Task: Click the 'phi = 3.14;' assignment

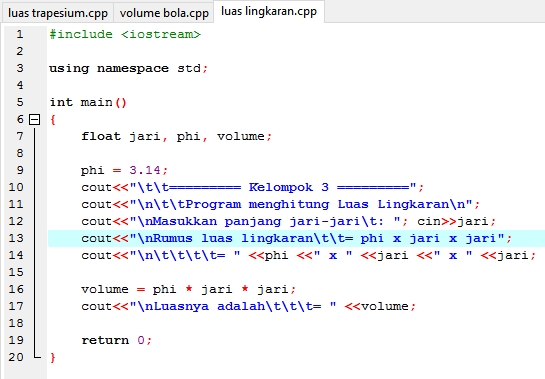Action: tap(124, 170)
